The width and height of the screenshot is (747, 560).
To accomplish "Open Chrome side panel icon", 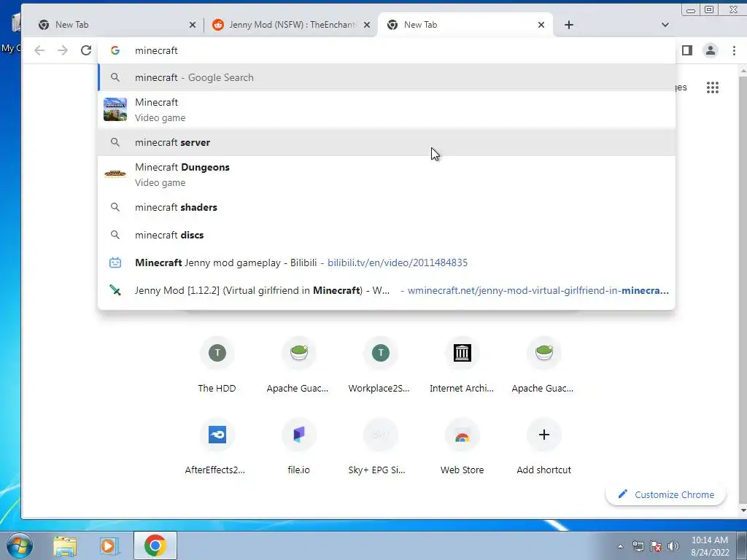I will point(686,50).
